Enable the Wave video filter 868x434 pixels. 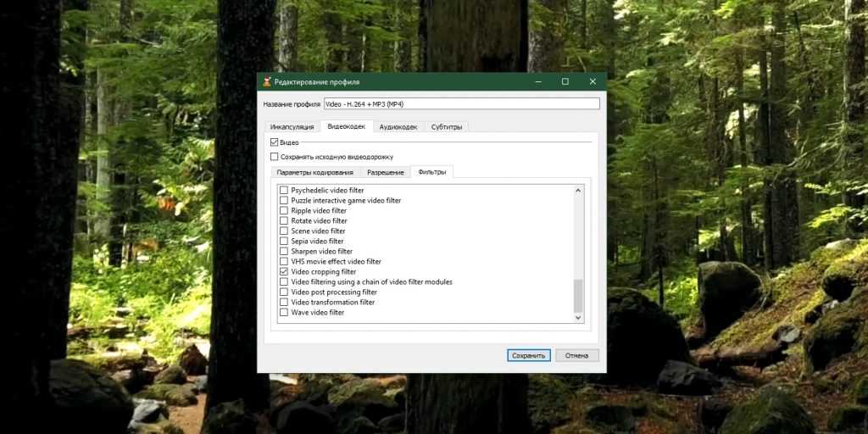(x=284, y=313)
